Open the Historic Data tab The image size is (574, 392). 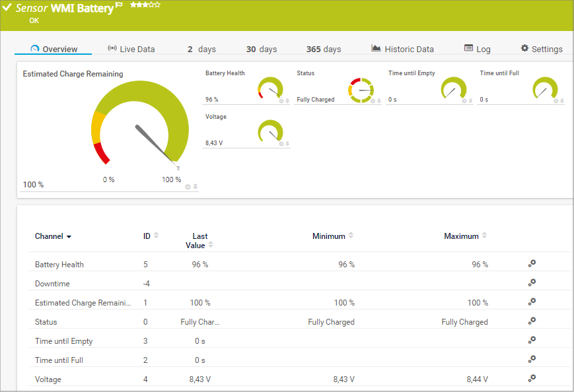click(402, 49)
